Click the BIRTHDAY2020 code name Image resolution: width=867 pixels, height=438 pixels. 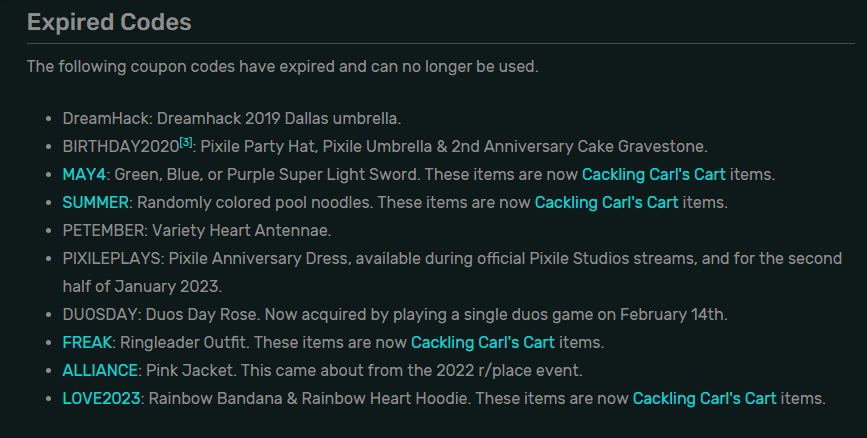point(120,146)
